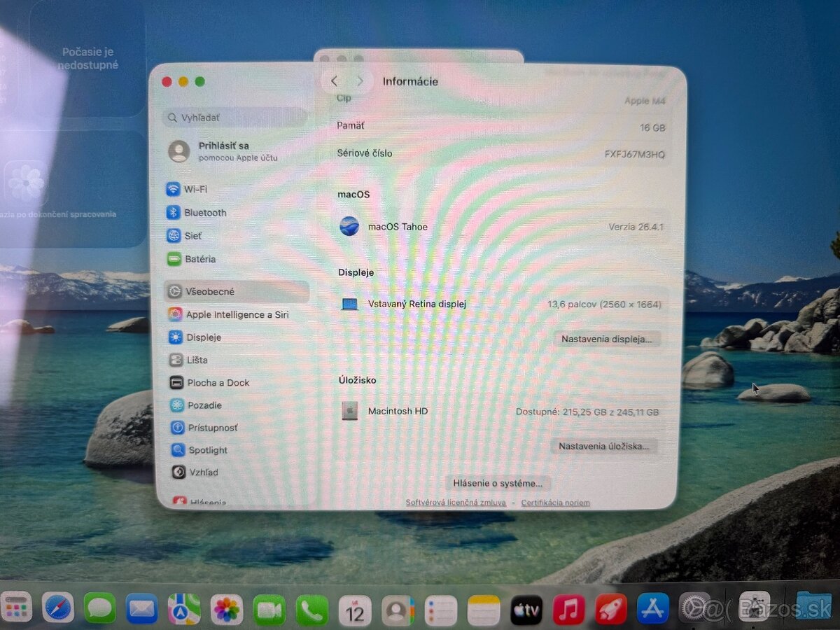Open FaceTime from the Dock
The width and height of the screenshot is (840, 630).
269,610
